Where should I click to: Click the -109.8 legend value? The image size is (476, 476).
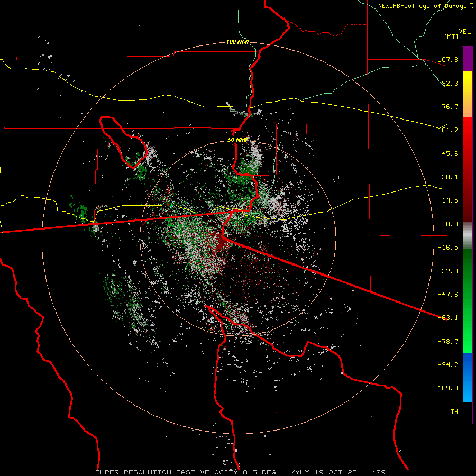click(x=446, y=388)
